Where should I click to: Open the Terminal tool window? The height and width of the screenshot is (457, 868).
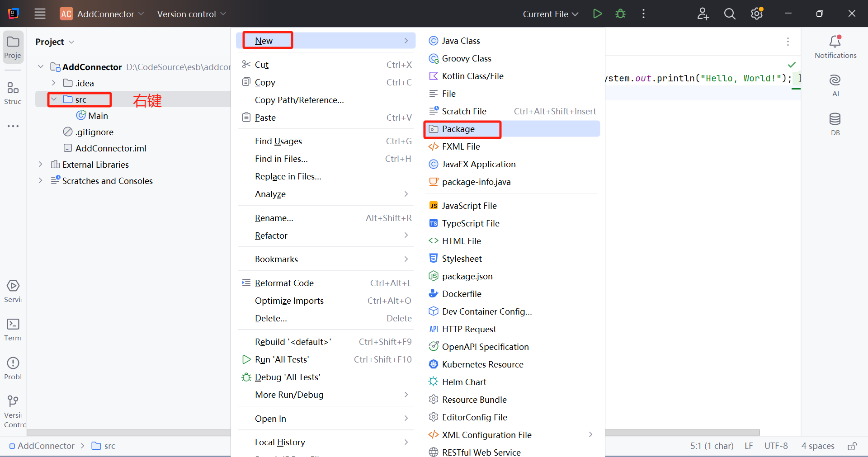coord(13,329)
